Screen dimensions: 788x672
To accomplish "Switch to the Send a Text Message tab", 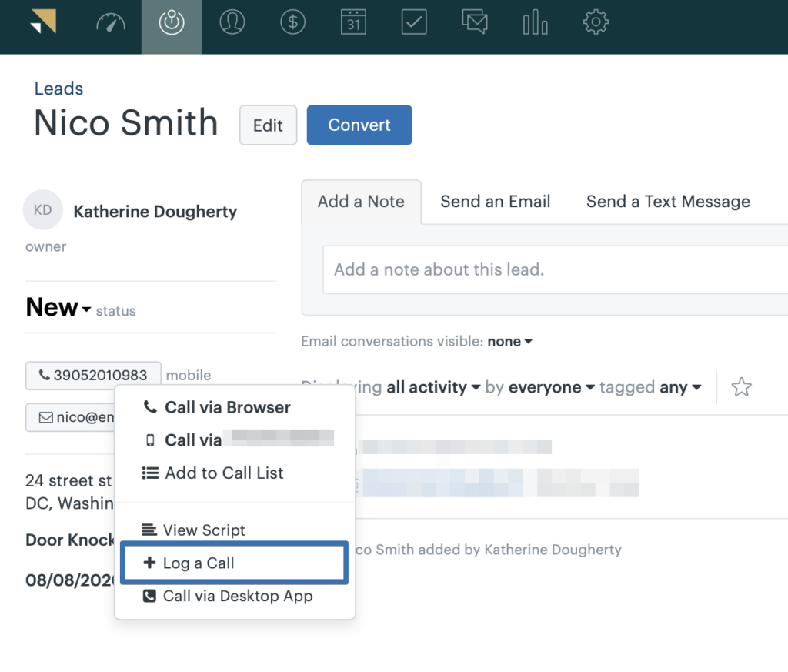I will pos(668,201).
